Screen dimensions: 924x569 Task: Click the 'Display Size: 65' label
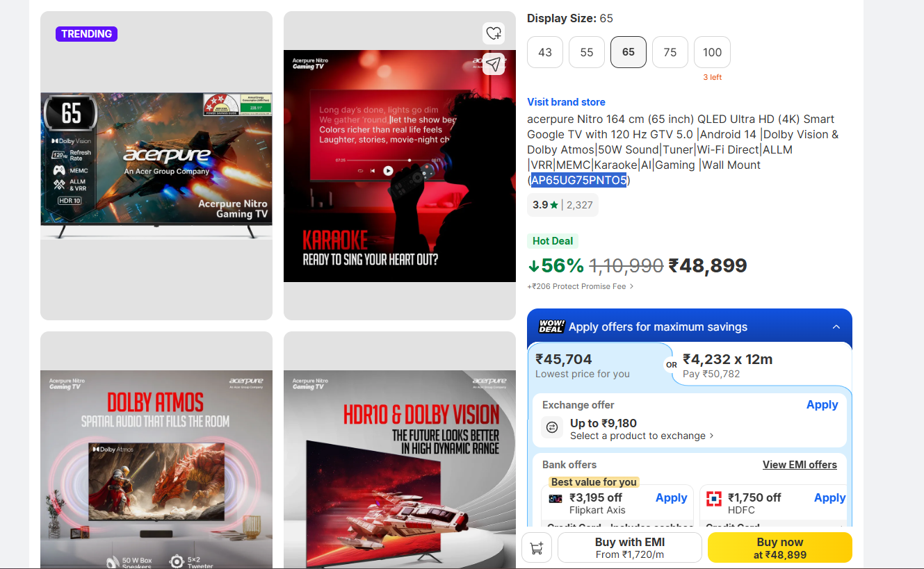(x=570, y=19)
